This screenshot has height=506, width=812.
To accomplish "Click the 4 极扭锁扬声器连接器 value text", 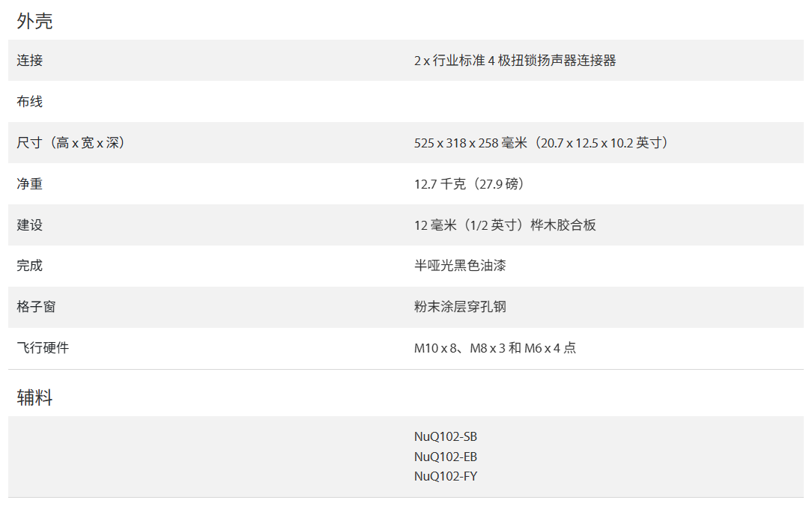I will (x=552, y=60).
